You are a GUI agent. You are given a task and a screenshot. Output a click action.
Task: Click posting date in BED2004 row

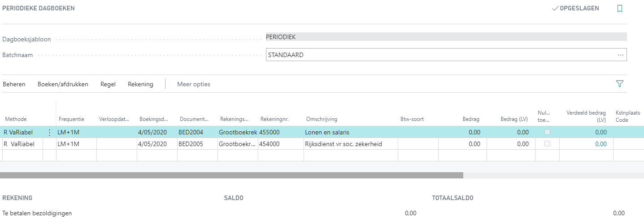pyautogui.click(x=157, y=133)
